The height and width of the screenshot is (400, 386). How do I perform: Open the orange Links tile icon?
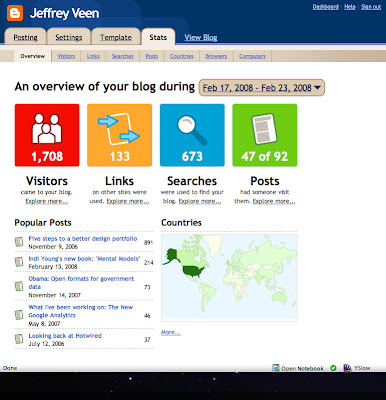(x=119, y=135)
